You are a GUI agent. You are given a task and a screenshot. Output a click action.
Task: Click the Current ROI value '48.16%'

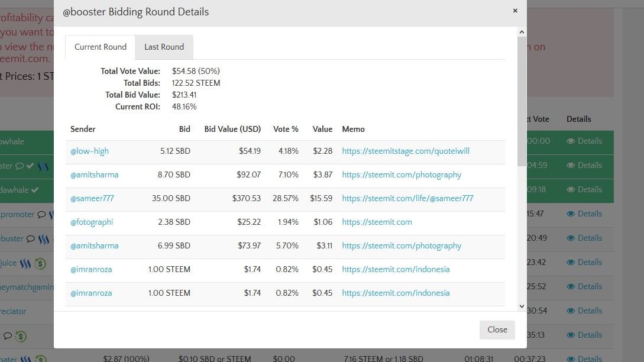click(184, 107)
